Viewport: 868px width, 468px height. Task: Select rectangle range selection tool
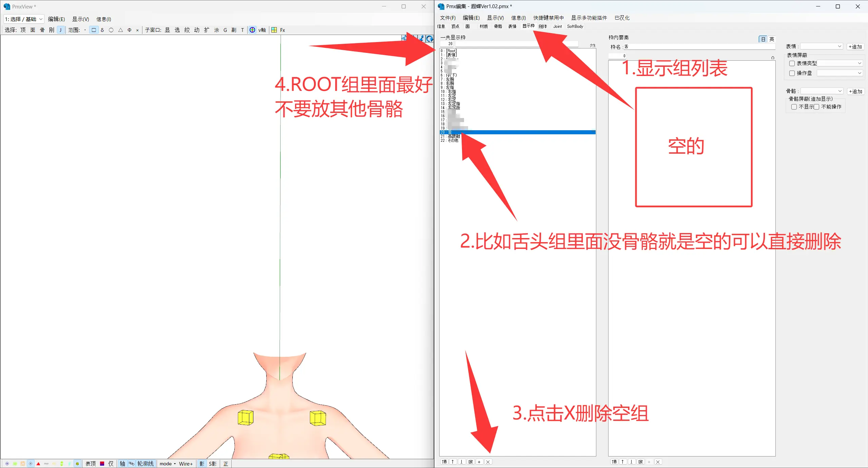[x=94, y=30]
